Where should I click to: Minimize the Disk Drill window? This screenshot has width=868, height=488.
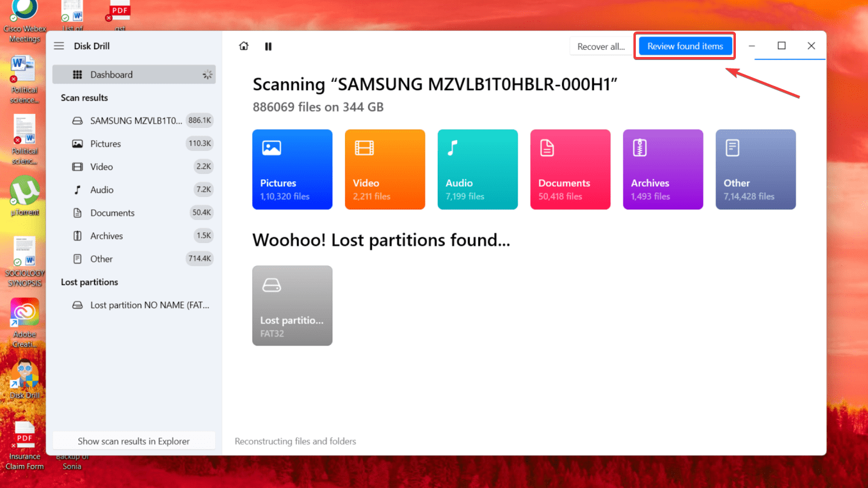pos(752,46)
